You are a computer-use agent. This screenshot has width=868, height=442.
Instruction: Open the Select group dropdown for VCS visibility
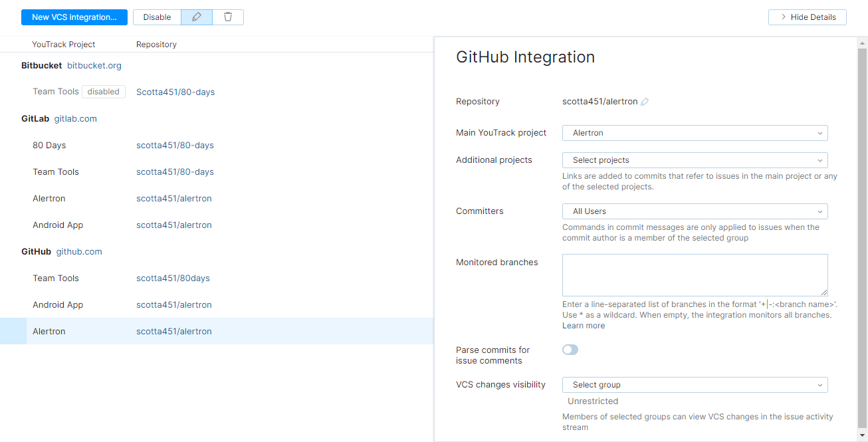[x=694, y=384]
